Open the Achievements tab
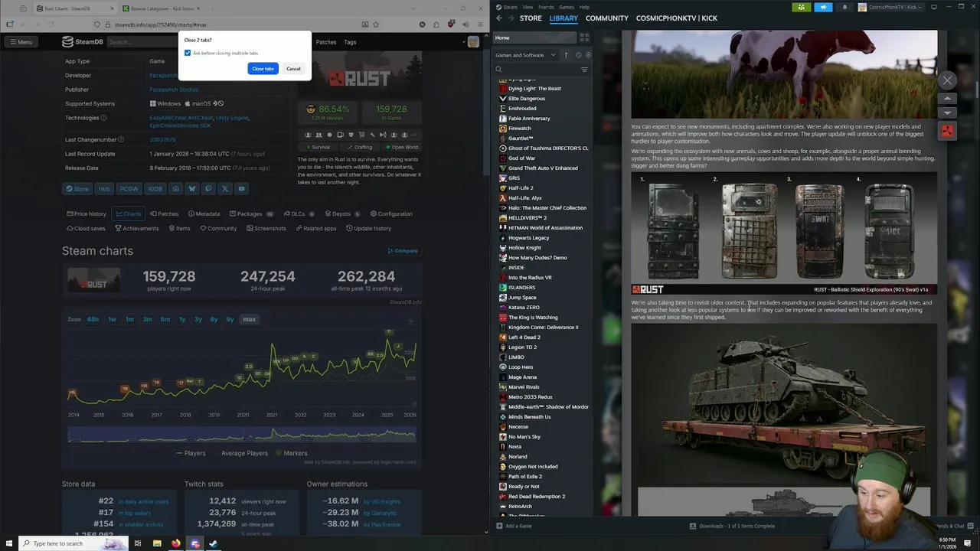The height and width of the screenshot is (551, 980). click(137, 228)
